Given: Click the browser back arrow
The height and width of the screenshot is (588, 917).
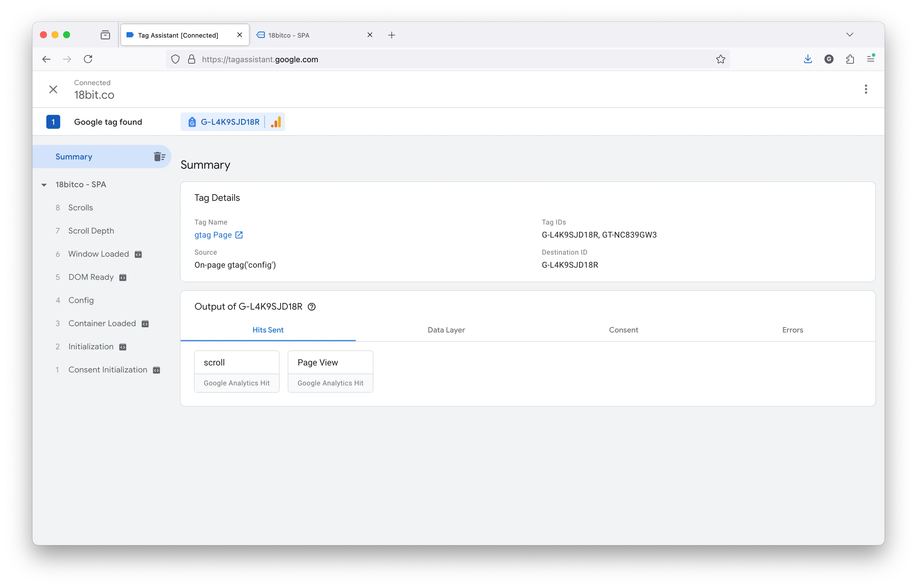Looking at the screenshot, I should [x=46, y=59].
